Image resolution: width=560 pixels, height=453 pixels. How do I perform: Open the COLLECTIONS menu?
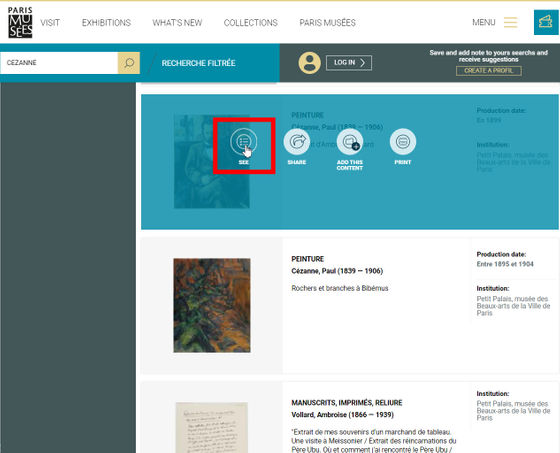click(x=251, y=23)
